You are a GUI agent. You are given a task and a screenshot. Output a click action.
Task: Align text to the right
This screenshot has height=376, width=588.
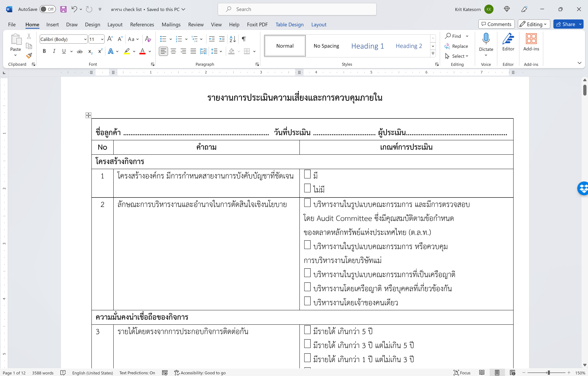click(183, 51)
